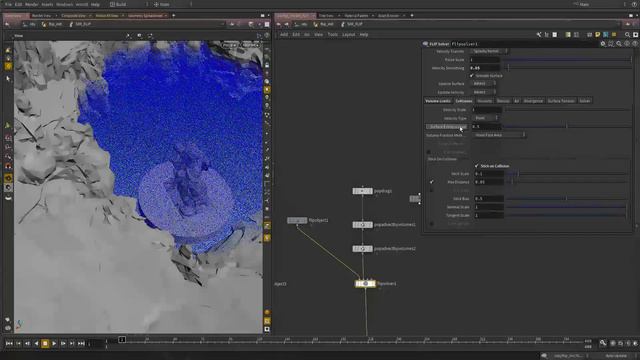The image size is (640, 360).
Task: Click the sticky note icon in network toolbar
Action: coord(598,35)
